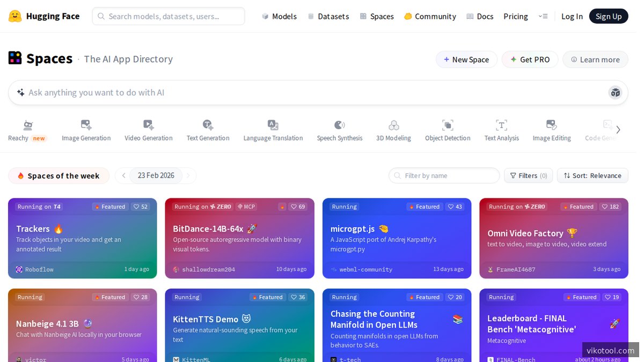This screenshot has width=644, height=362.
Task: Click the robot icon in the AI ask bar
Action: click(x=615, y=92)
